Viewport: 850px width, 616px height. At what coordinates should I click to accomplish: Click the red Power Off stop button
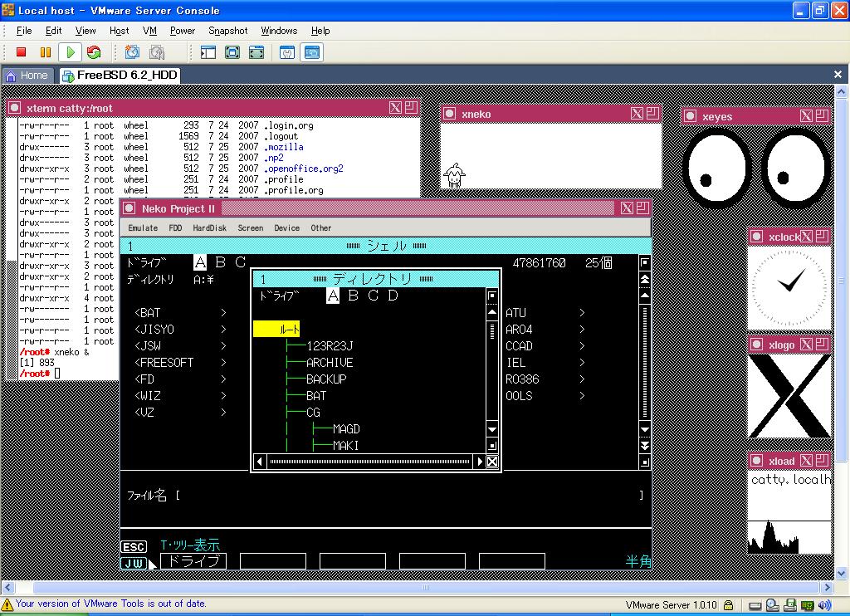[21, 52]
